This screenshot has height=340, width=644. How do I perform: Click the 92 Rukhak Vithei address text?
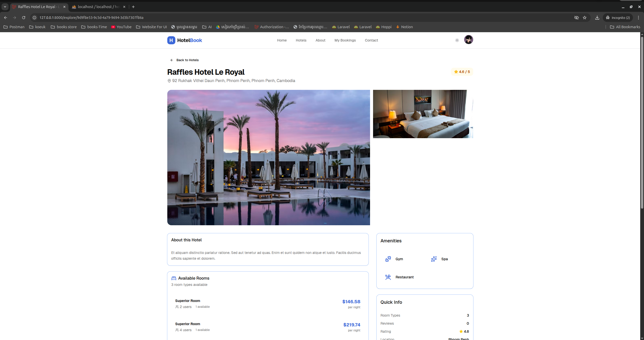234,81
